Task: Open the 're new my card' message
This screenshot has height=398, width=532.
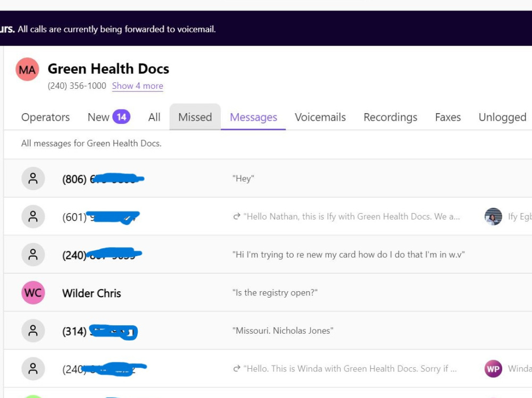Action: (x=348, y=255)
